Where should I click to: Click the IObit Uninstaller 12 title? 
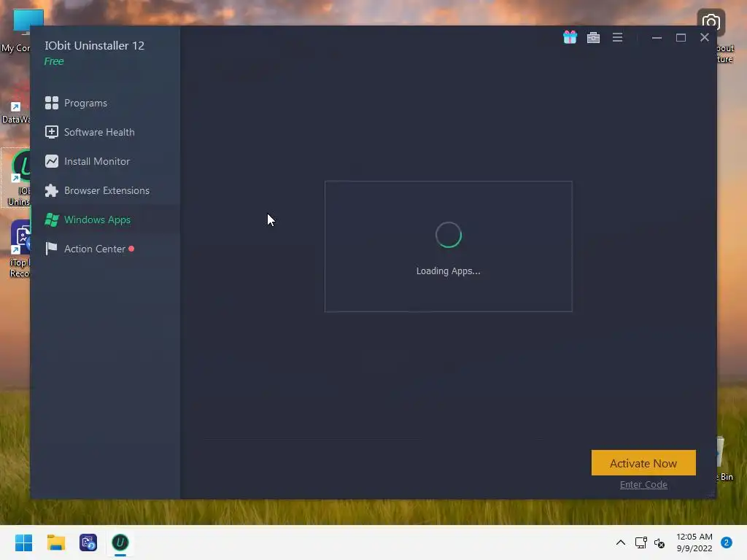click(94, 46)
